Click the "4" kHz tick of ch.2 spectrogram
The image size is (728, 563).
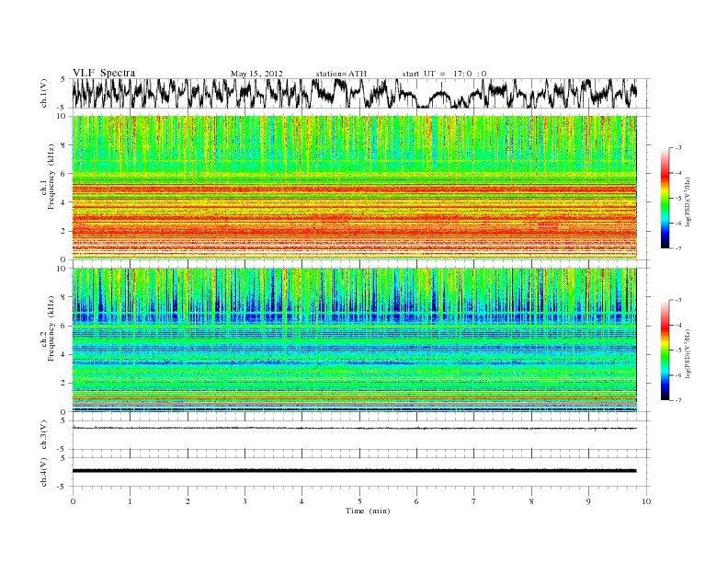tap(64, 355)
